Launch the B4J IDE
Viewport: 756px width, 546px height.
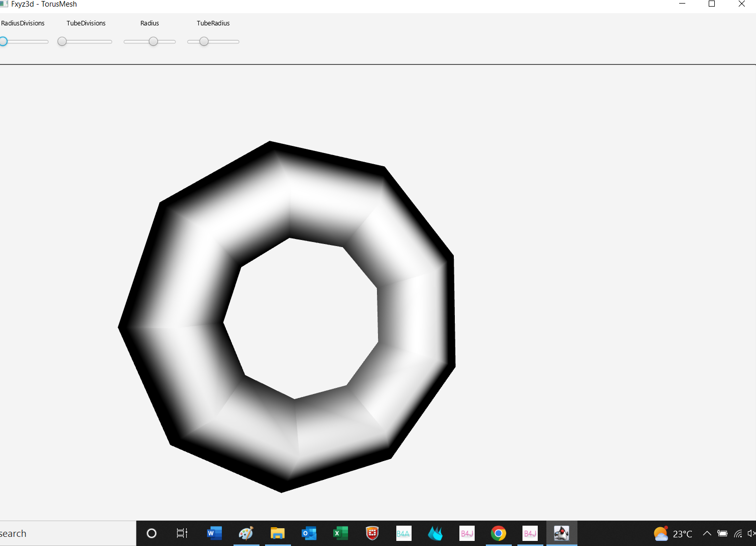pos(467,533)
